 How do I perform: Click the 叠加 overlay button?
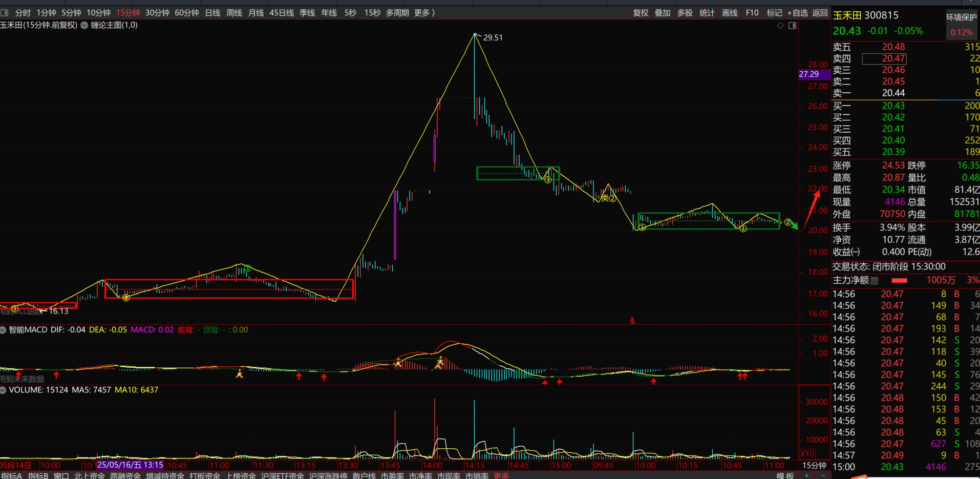coord(663,13)
